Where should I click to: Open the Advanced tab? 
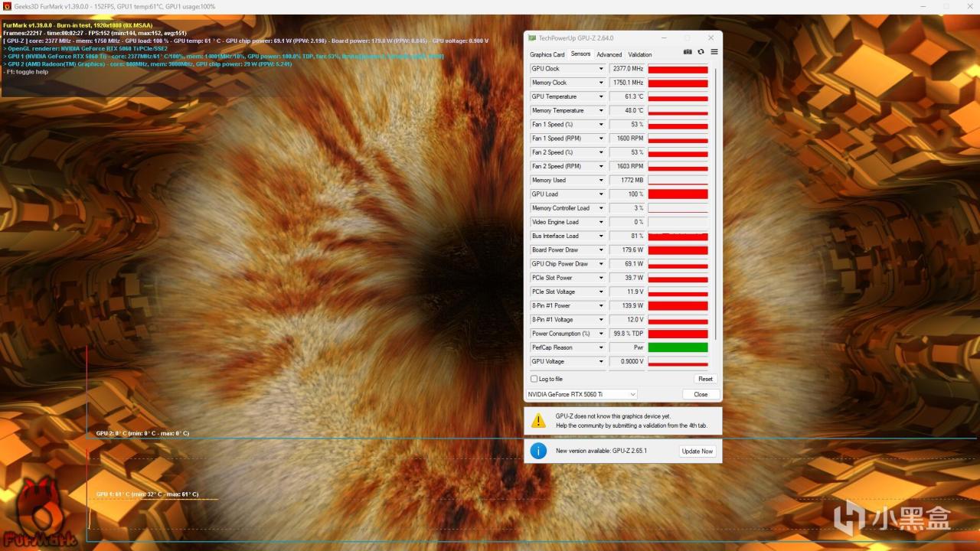coord(609,54)
